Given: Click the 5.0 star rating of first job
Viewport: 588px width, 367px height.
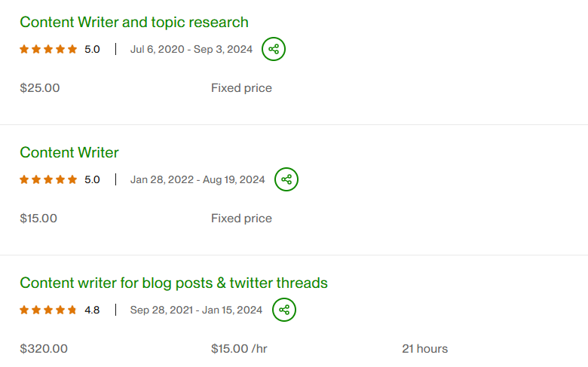Looking at the screenshot, I should tap(48, 50).
